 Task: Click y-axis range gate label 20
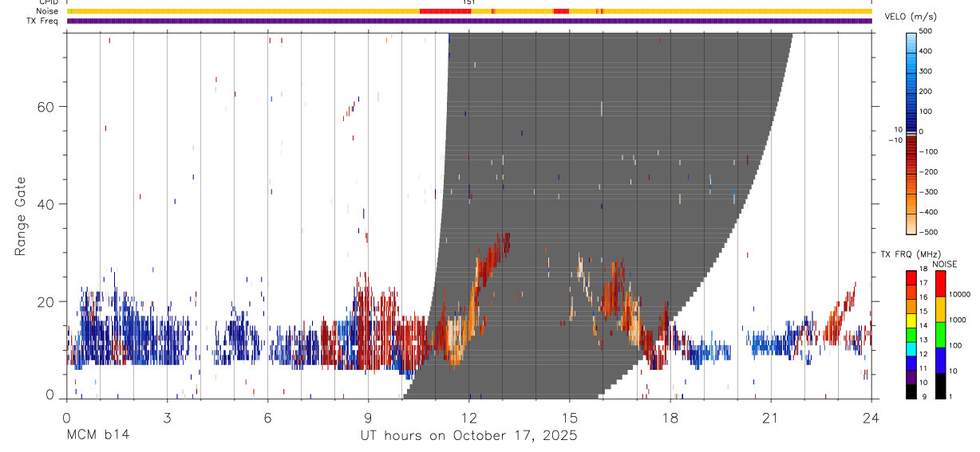click(x=47, y=301)
